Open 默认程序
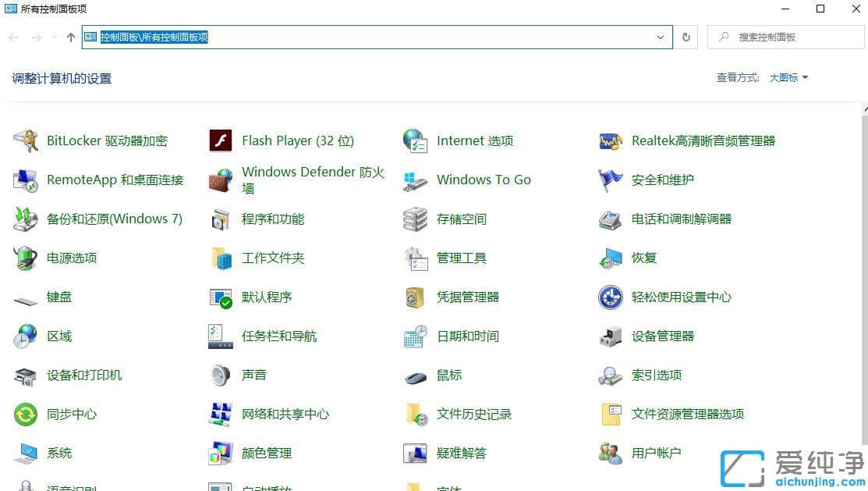 click(x=265, y=297)
